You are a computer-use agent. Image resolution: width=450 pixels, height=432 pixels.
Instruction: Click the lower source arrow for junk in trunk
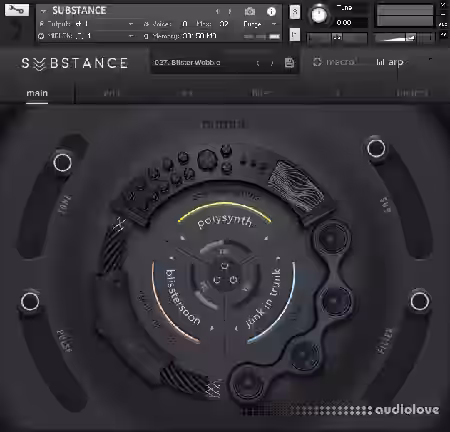(x=236, y=328)
